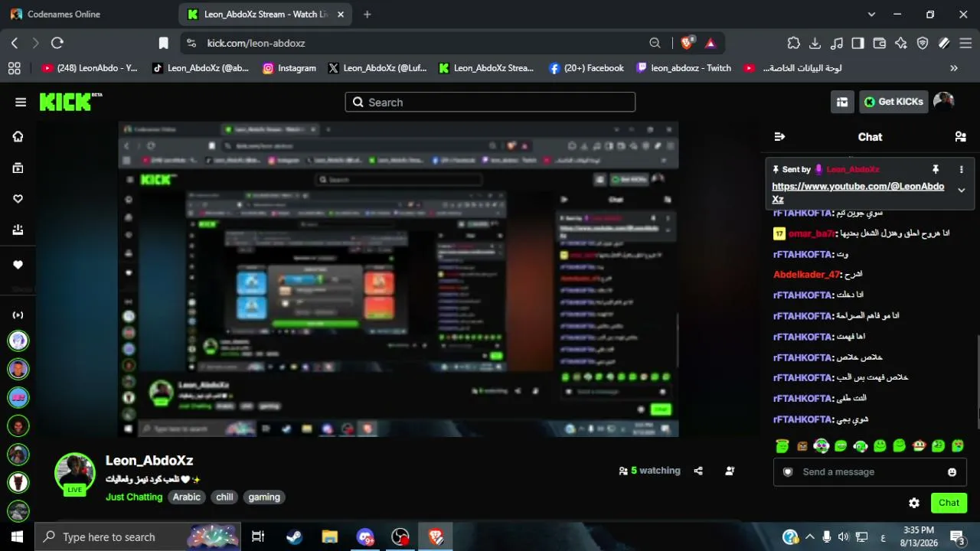The width and height of the screenshot is (980, 551).
Task: Reload the Kick page
Action: (x=57, y=43)
